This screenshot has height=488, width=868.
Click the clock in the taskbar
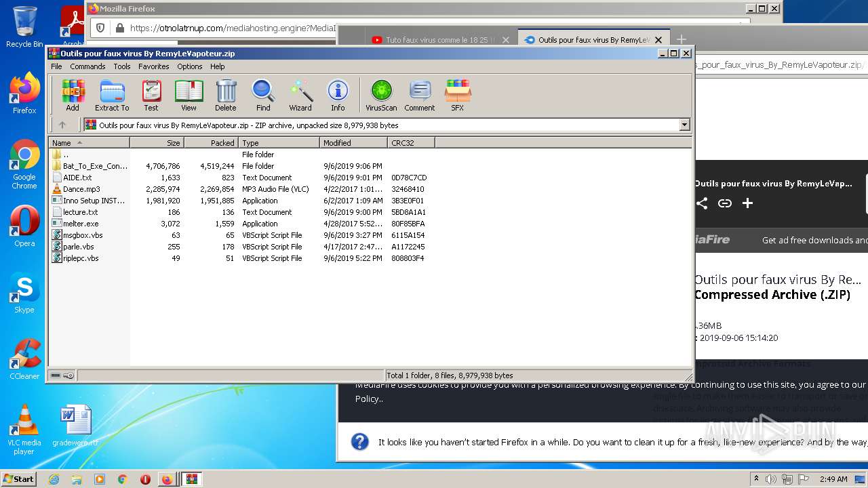833,479
